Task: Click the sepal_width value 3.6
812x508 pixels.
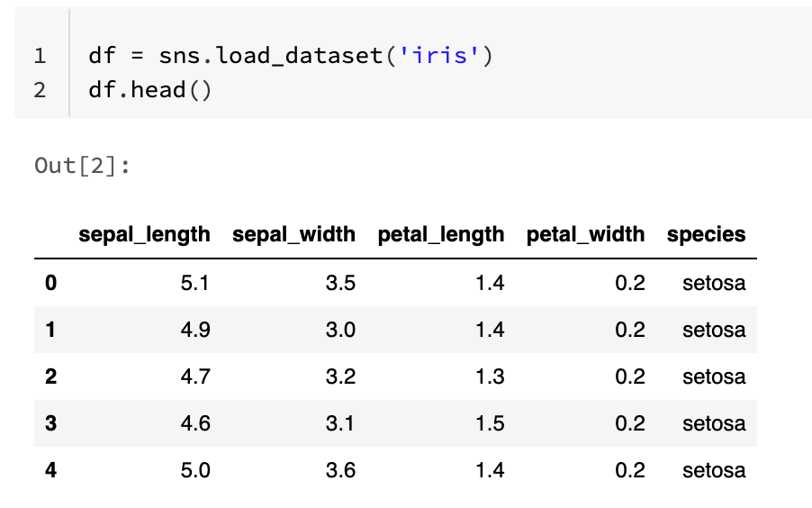Action: coord(340,470)
